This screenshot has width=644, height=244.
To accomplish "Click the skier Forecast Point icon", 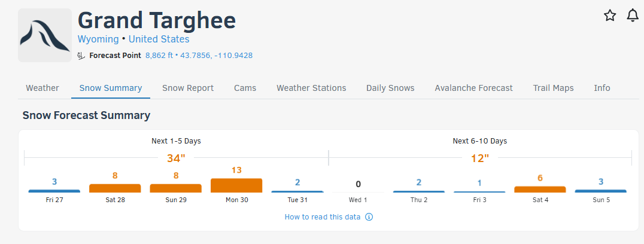I will point(82,56).
